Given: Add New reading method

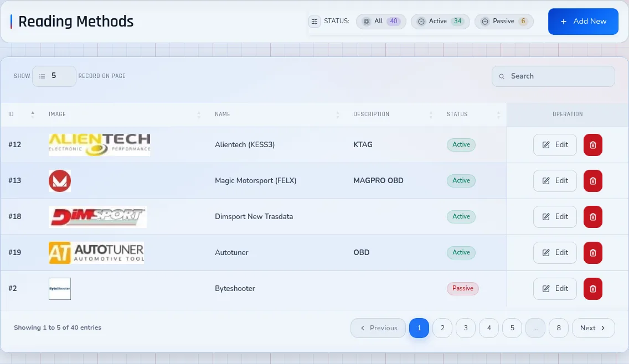Looking at the screenshot, I should point(583,22).
